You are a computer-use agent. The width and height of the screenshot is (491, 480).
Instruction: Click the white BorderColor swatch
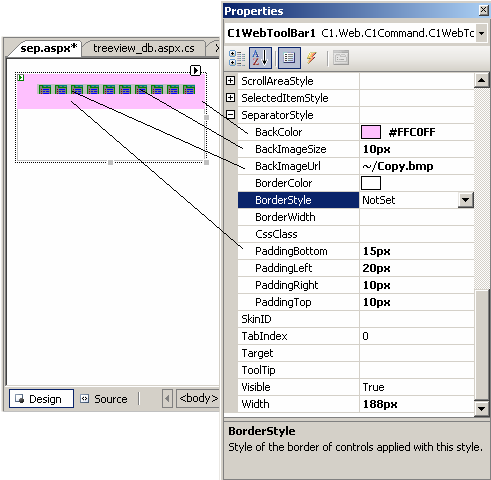tap(371, 183)
